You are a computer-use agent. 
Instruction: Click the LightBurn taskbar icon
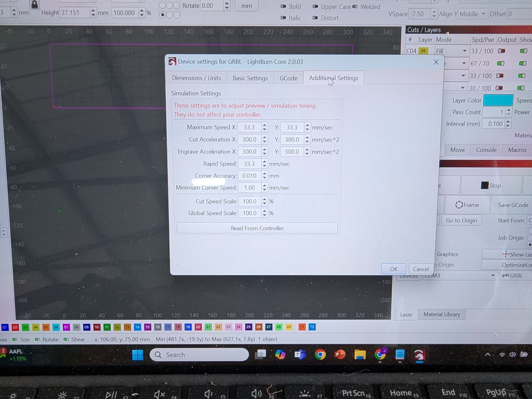pos(420,355)
